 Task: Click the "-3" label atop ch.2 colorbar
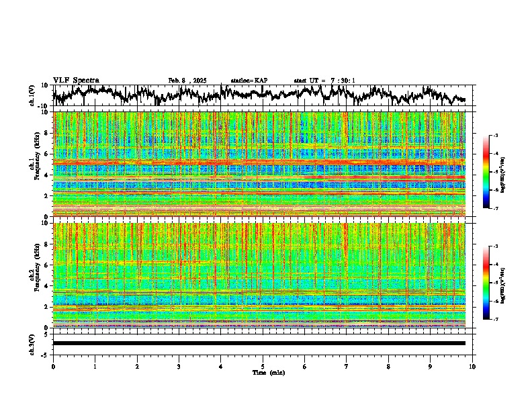(x=495, y=246)
